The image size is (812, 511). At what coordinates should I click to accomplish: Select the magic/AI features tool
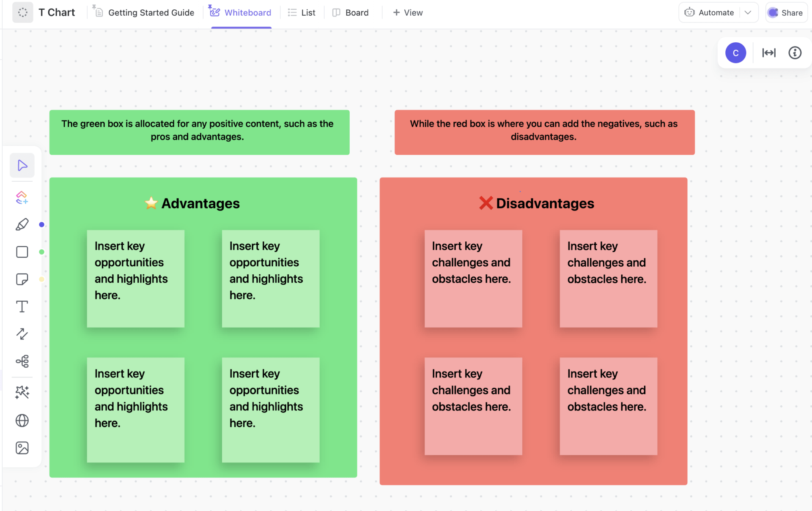point(22,391)
